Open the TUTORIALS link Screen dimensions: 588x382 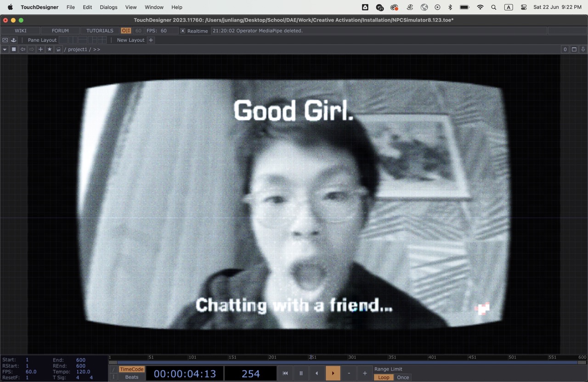(100, 31)
